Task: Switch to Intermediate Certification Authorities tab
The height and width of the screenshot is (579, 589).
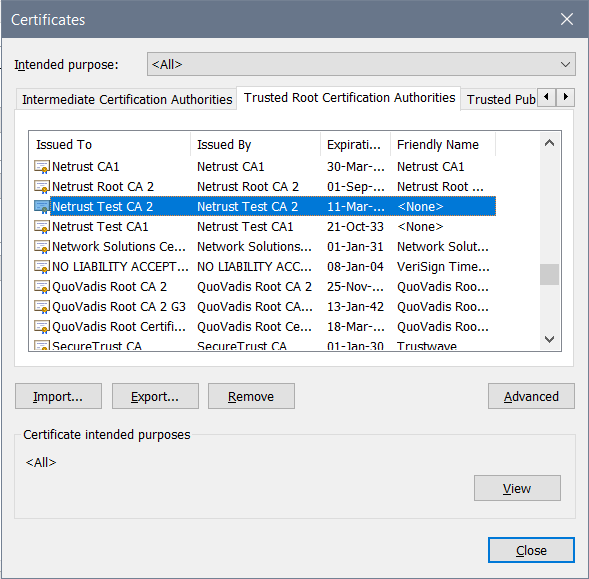Action: (127, 100)
